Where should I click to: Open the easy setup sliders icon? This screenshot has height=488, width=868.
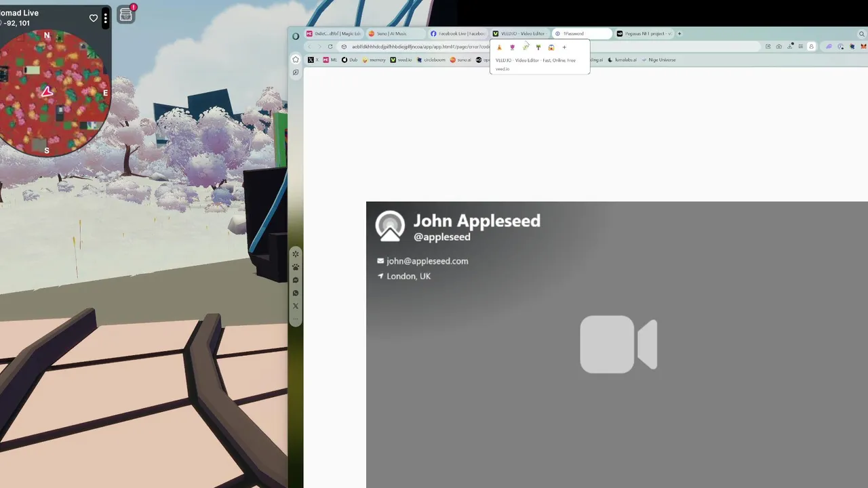[x=801, y=47]
